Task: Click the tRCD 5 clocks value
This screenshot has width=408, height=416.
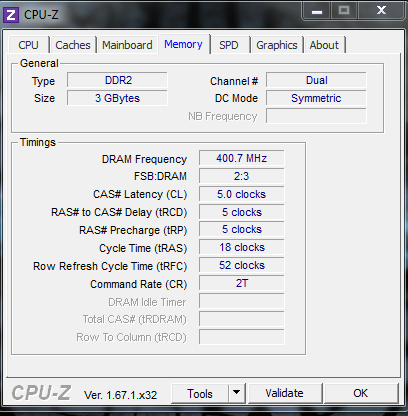Action: pyautogui.click(x=242, y=212)
